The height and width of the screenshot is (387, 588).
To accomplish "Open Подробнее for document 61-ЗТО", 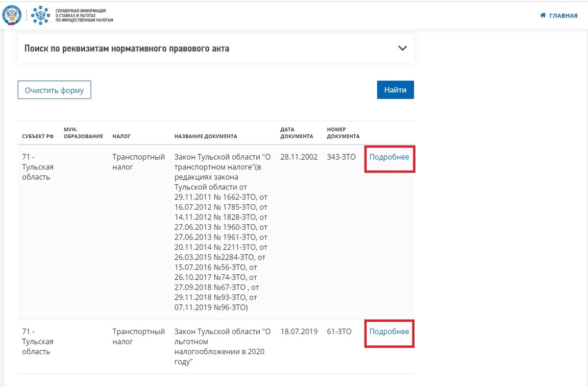I will pos(389,332).
